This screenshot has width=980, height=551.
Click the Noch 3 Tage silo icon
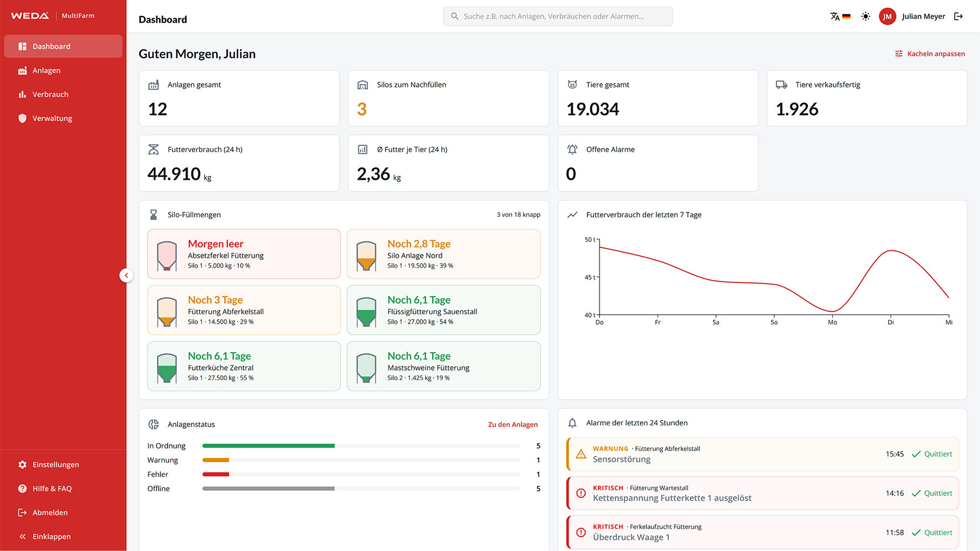(166, 311)
